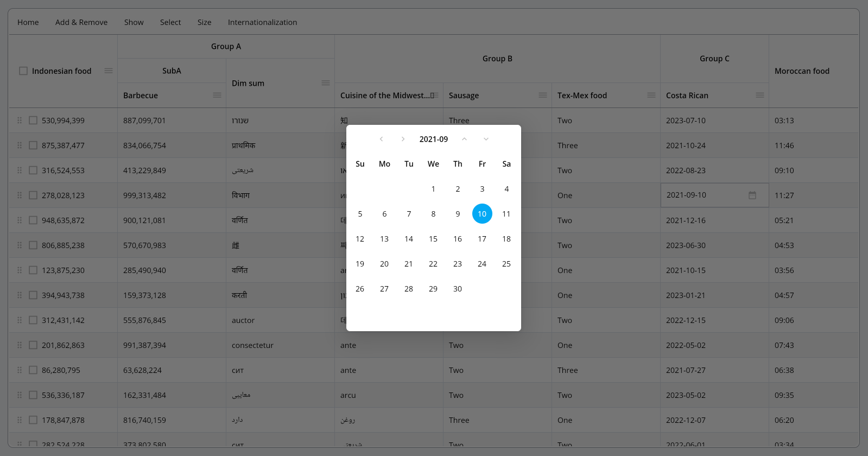Toggle Indonesian food header select-all checkbox
This screenshot has height=456, width=868.
[23, 71]
